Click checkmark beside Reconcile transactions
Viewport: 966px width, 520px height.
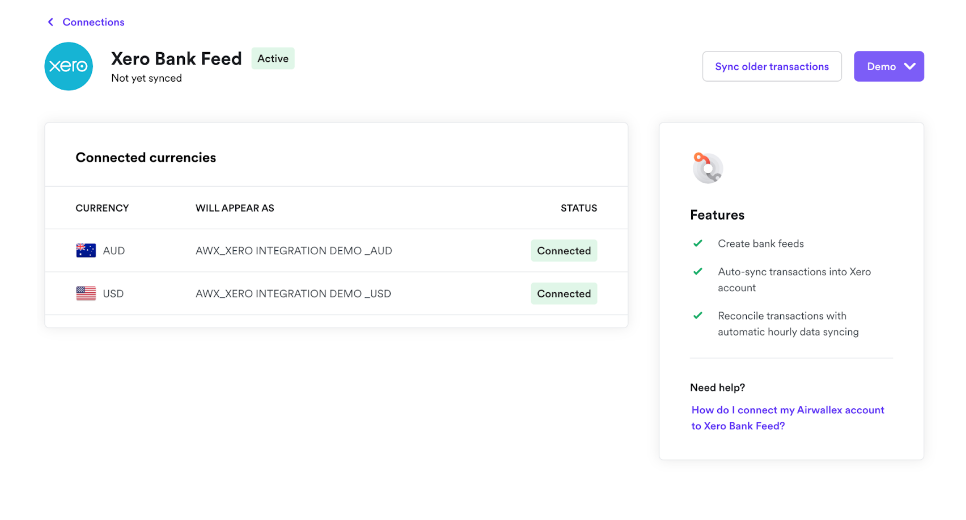(697, 315)
